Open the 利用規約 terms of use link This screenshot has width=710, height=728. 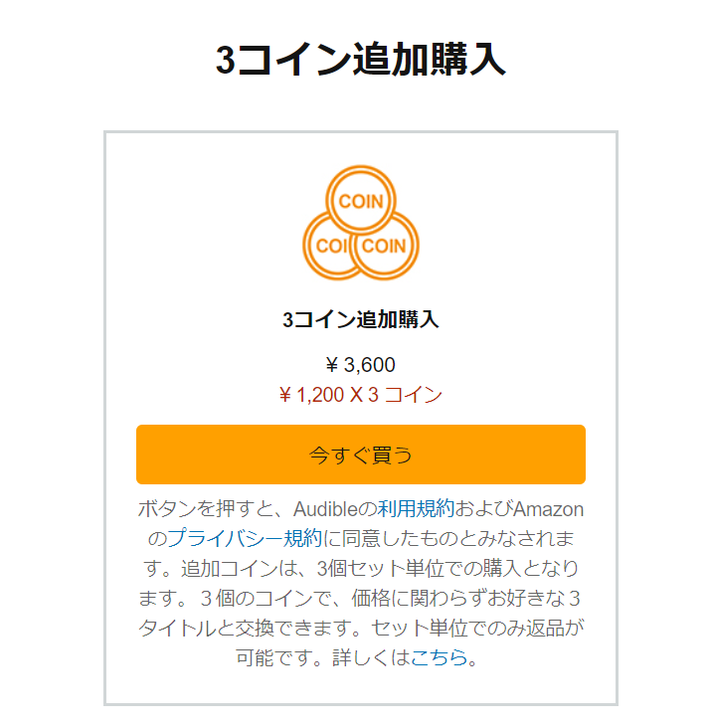coord(416,509)
